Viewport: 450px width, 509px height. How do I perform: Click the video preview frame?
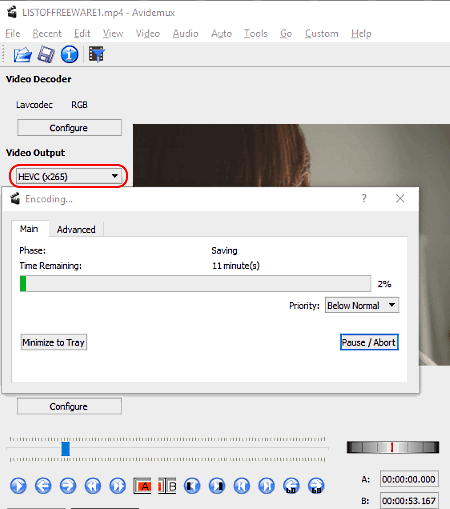point(291,155)
